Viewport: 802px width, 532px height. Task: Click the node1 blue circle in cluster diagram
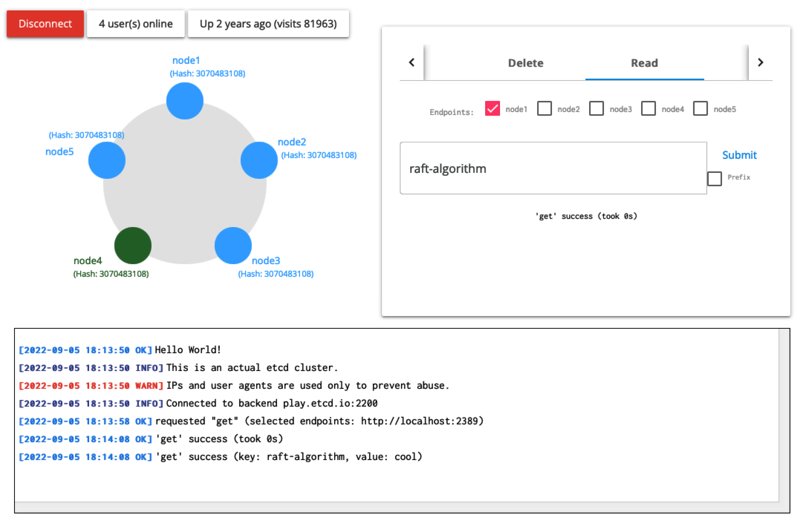(x=185, y=101)
